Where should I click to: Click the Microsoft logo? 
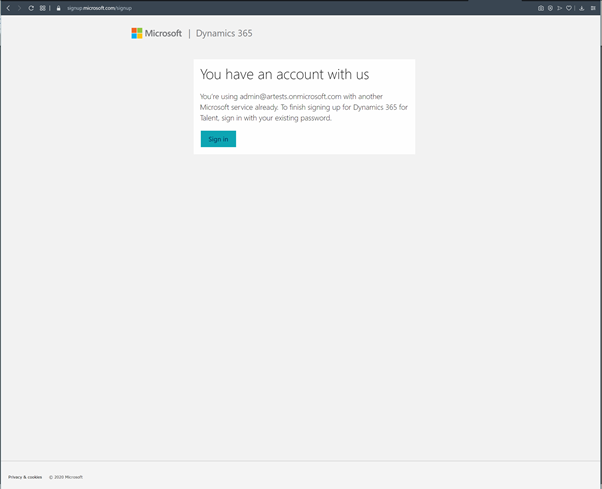click(x=156, y=33)
